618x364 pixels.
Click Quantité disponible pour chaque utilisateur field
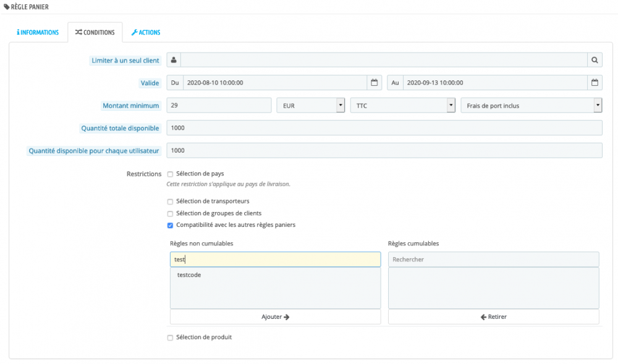(384, 151)
